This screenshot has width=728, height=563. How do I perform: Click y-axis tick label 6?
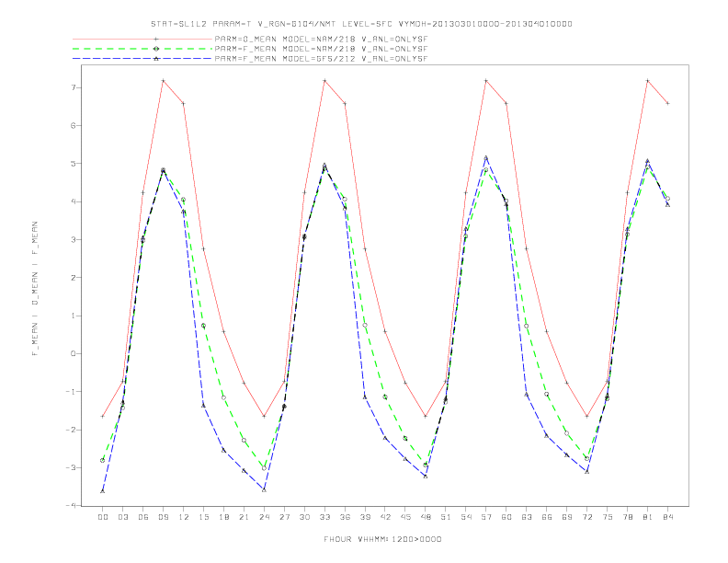coord(73,125)
